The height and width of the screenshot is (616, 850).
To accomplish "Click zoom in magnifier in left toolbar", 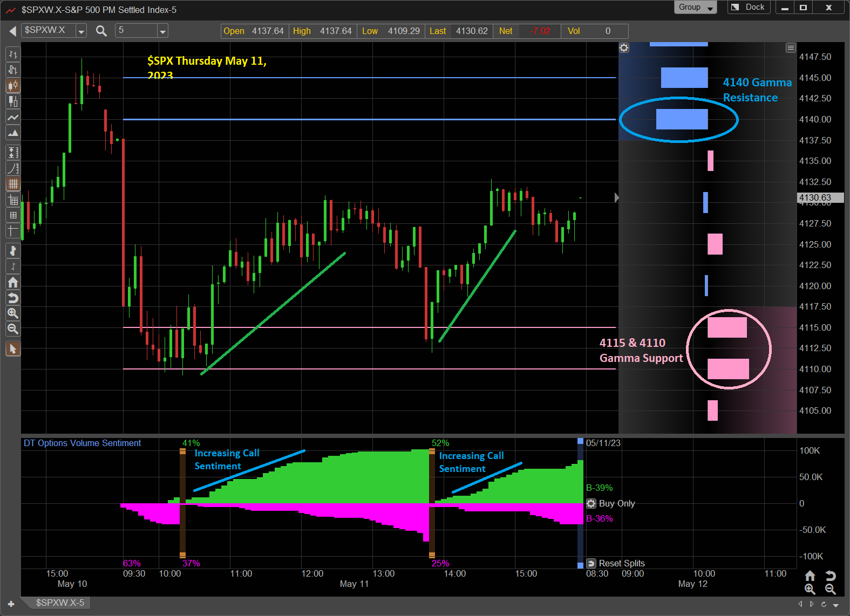I will (13, 313).
